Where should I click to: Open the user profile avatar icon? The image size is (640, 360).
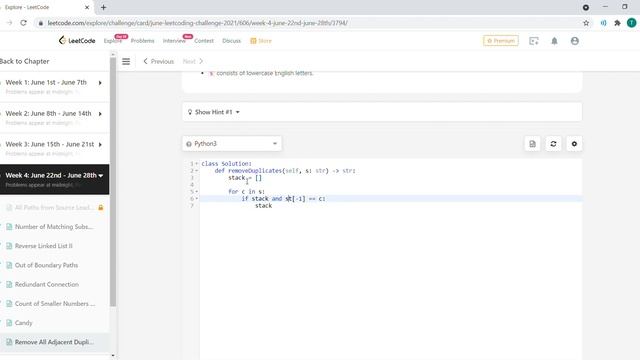(x=575, y=41)
